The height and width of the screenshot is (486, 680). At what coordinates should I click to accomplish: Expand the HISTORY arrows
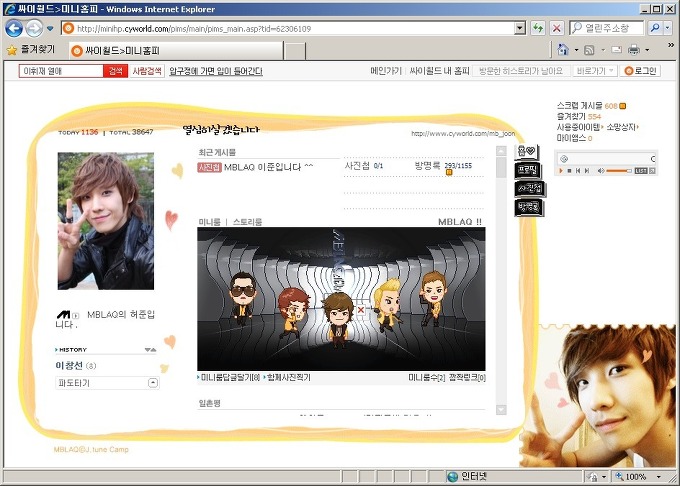150,349
